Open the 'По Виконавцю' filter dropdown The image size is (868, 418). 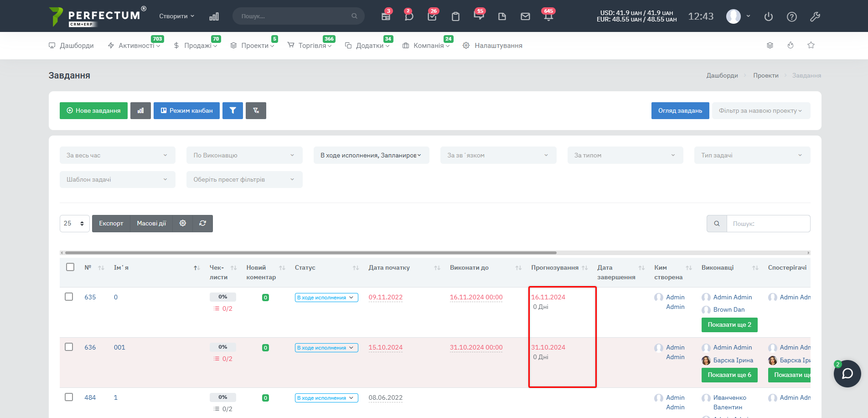pyautogui.click(x=244, y=155)
